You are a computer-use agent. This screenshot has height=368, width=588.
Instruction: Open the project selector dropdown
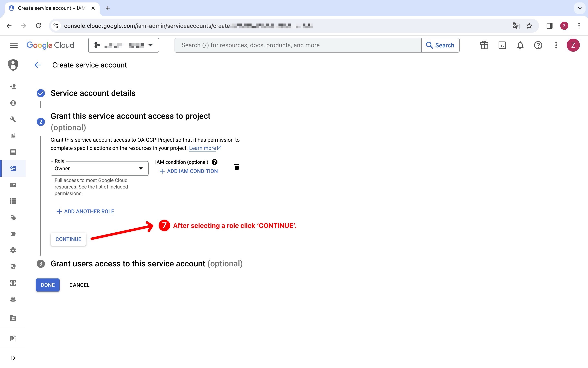click(124, 45)
